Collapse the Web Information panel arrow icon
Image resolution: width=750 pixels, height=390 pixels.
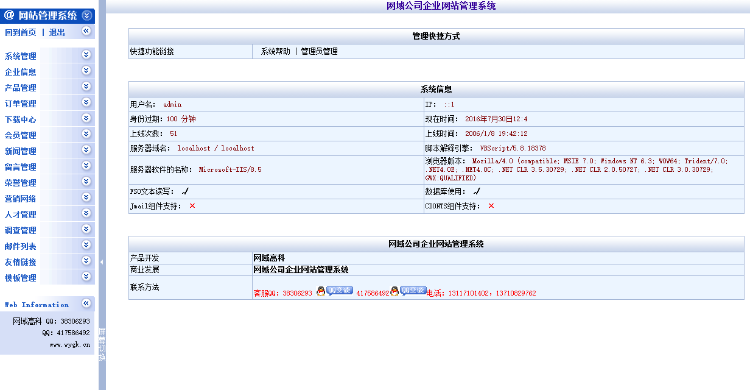tap(86, 303)
